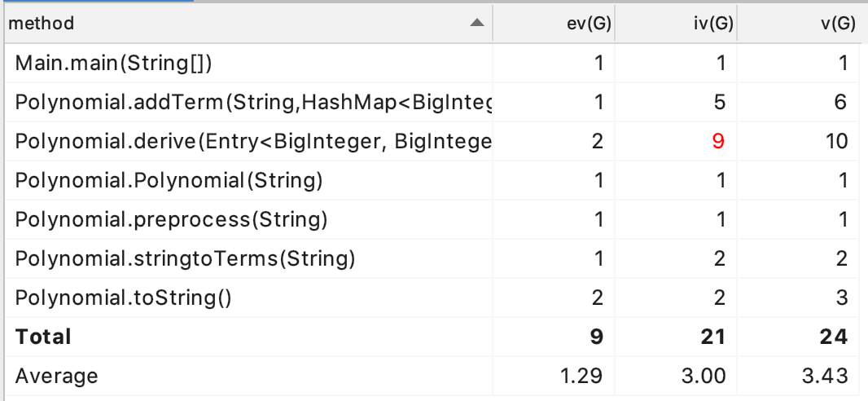The image size is (868, 401).
Task: Select the Polynomial.preprocess(String) row
Action: pos(172,219)
